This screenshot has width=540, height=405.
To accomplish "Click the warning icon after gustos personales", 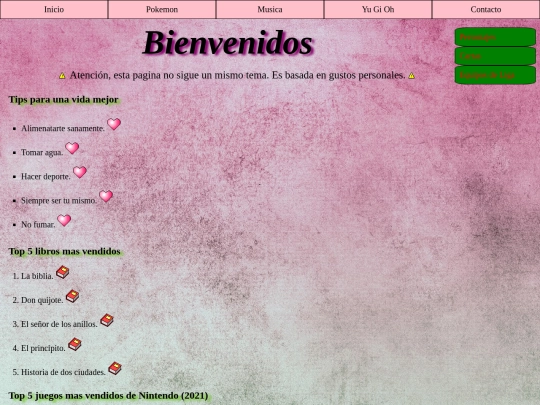I will click(412, 76).
